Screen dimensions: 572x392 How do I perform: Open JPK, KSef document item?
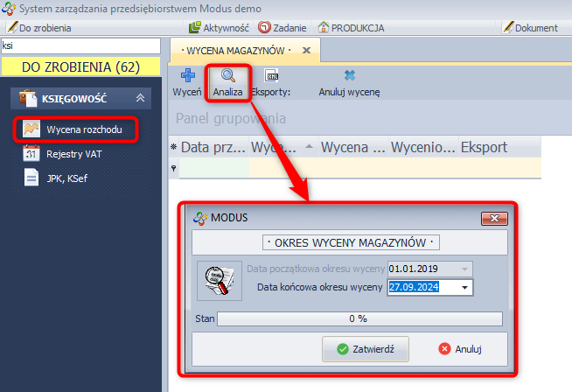pyautogui.click(x=55, y=178)
